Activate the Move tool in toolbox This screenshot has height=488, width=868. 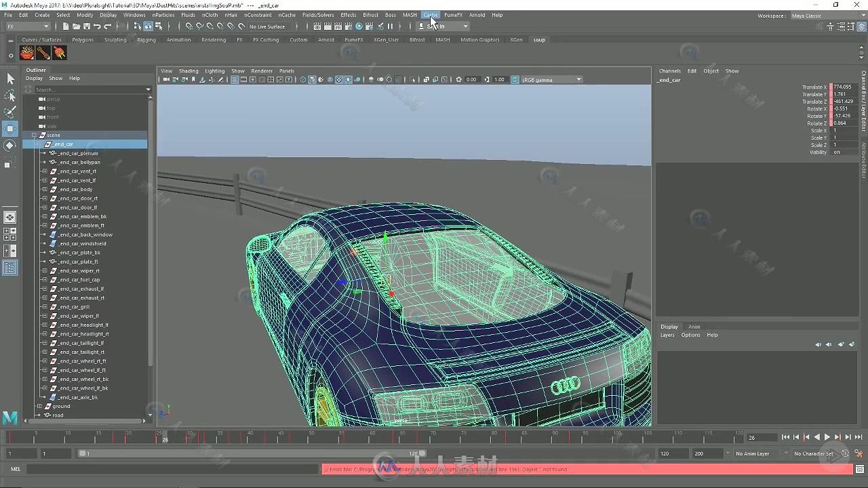click(x=10, y=129)
